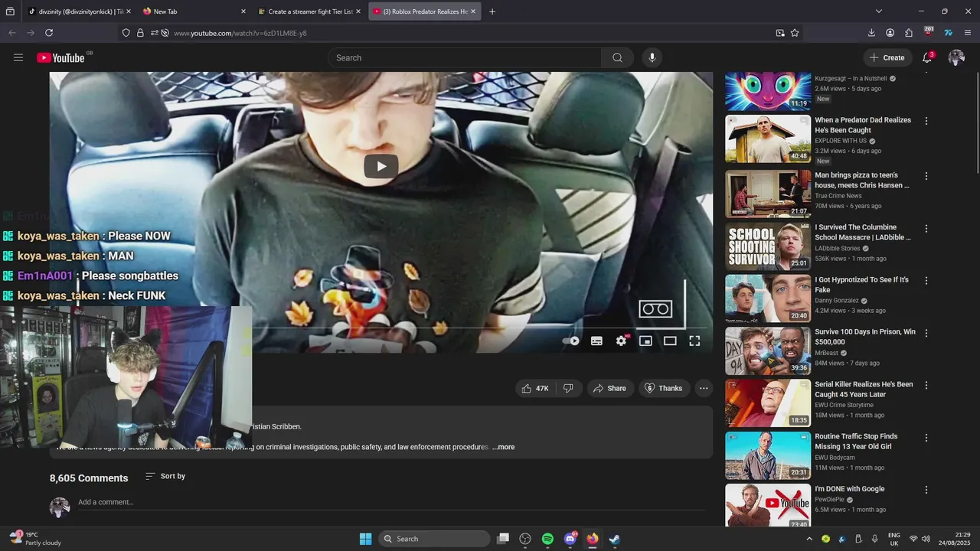
Task: Open the Danny Gonzalez channel link
Action: click(838, 301)
